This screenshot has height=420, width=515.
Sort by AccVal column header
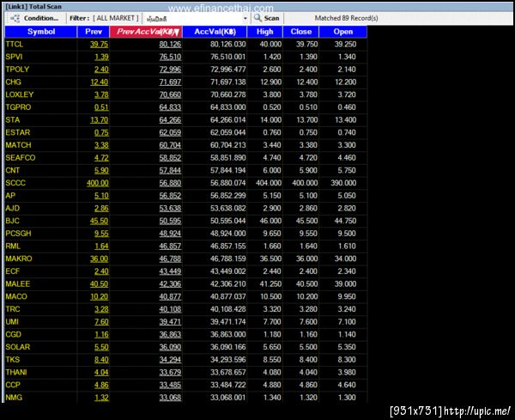point(215,32)
